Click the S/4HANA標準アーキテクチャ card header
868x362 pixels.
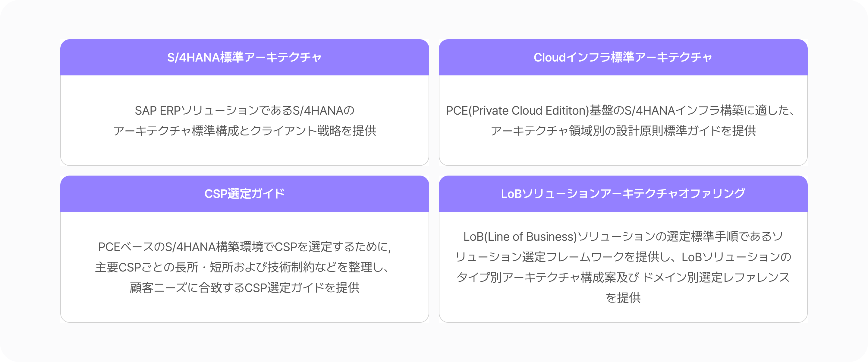click(244, 57)
